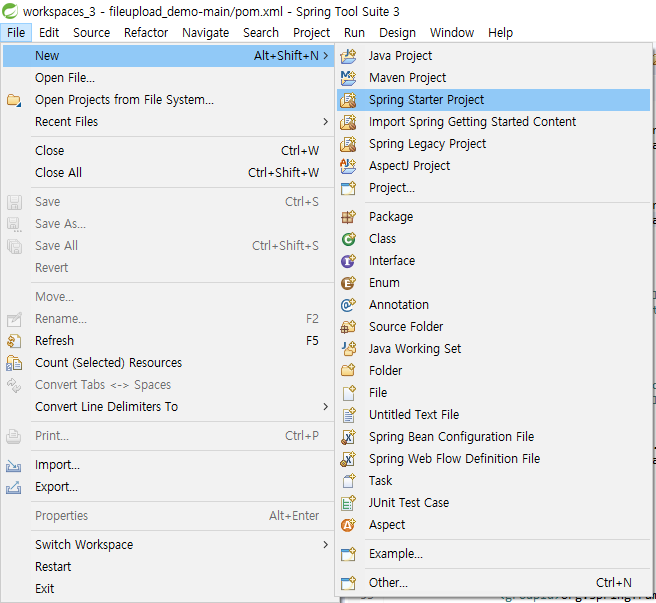Click the Annotation @ icon
The image size is (656, 603).
348,305
